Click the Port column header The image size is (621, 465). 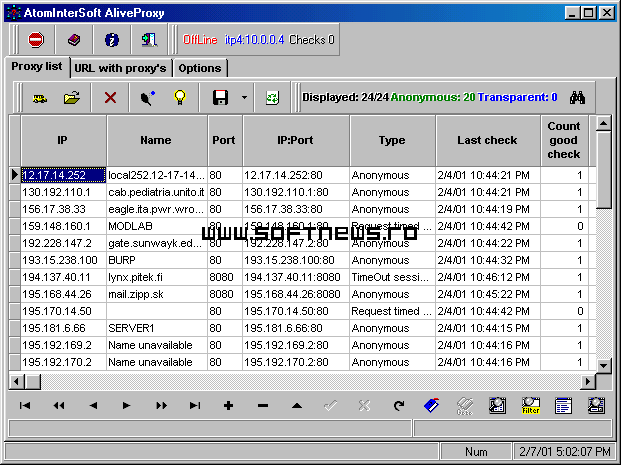(225, 140)
